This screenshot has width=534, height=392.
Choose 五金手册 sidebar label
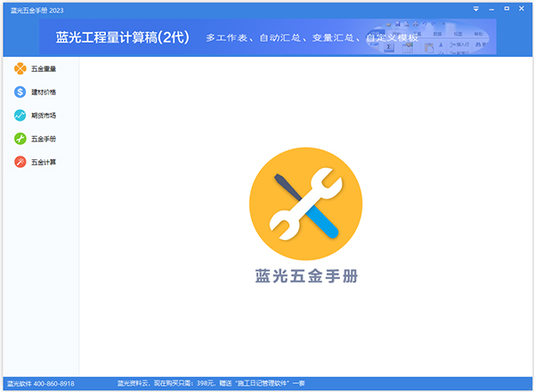tap(44, 139)
